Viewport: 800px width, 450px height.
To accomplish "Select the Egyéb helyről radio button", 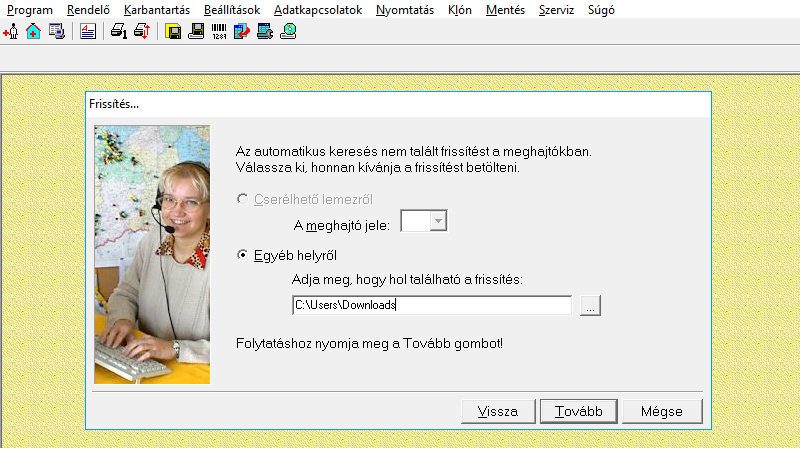I will (243, 255).
